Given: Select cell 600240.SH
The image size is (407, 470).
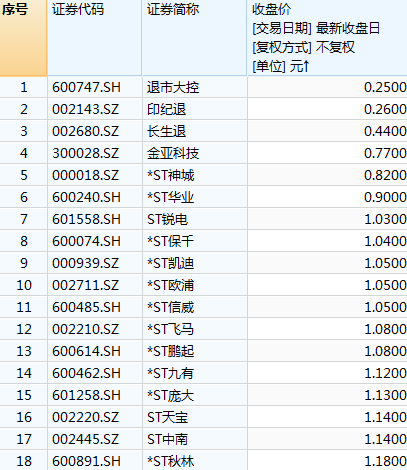Looking at the screenshot, I should point(86,197).
